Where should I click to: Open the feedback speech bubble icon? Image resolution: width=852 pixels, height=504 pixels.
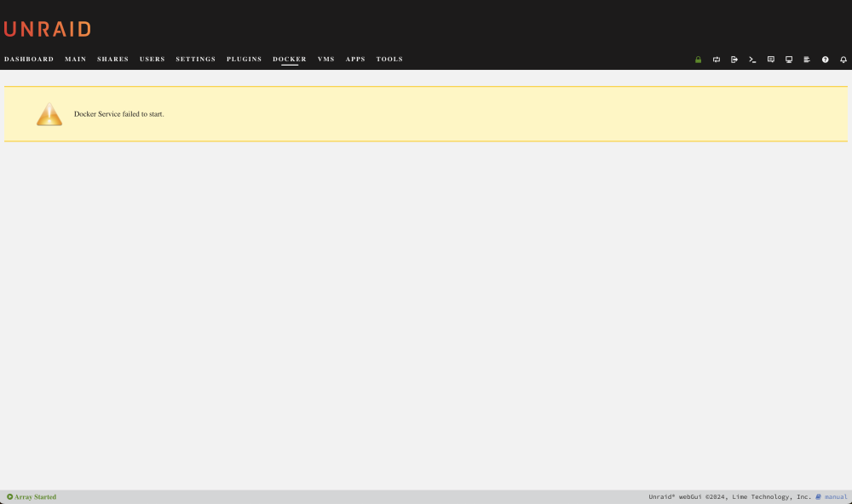pyautogui.click(x=770, y=60)
